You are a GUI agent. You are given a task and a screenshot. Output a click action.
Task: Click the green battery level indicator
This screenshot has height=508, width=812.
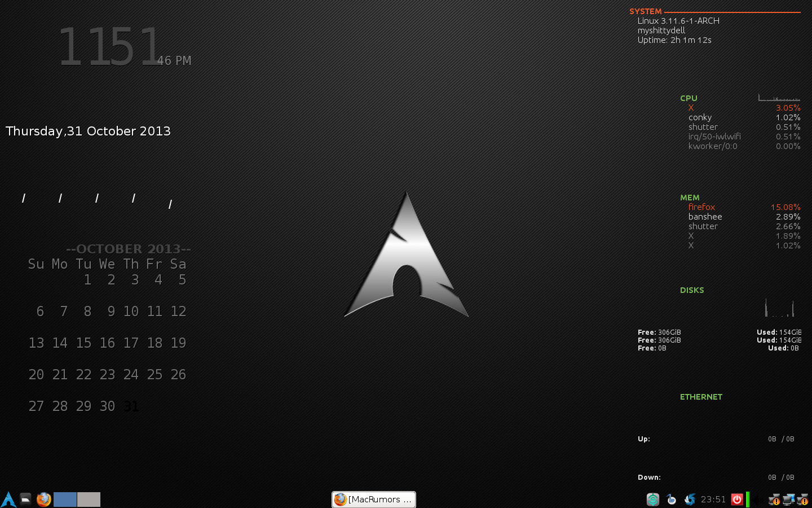pyautogui.click(x=748, y=500)
